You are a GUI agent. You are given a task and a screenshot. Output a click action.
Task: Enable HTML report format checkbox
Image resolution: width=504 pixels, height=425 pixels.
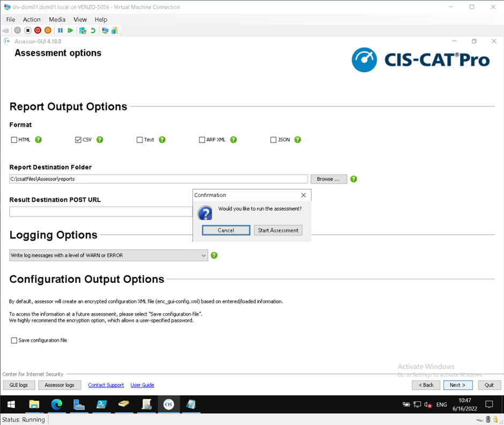click(x=14, y=140)
